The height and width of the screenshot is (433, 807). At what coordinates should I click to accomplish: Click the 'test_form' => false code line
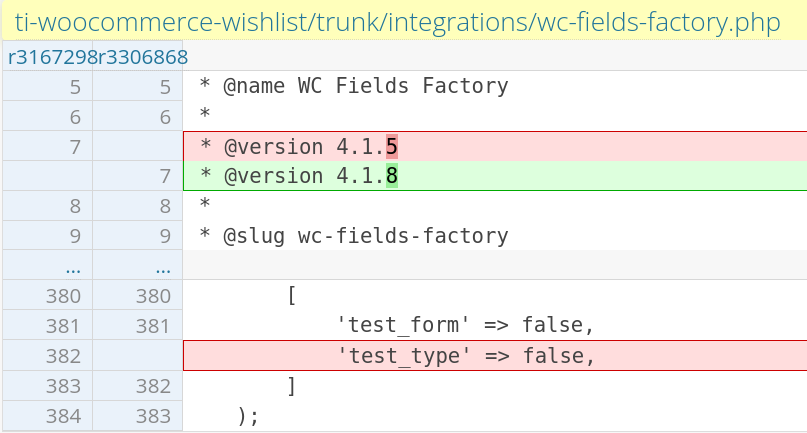(x=466, y=326)
